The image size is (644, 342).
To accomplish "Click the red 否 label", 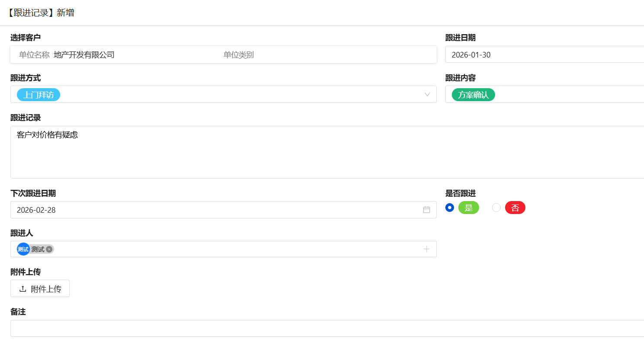I will pyautogui.click(x=515, y=208).
